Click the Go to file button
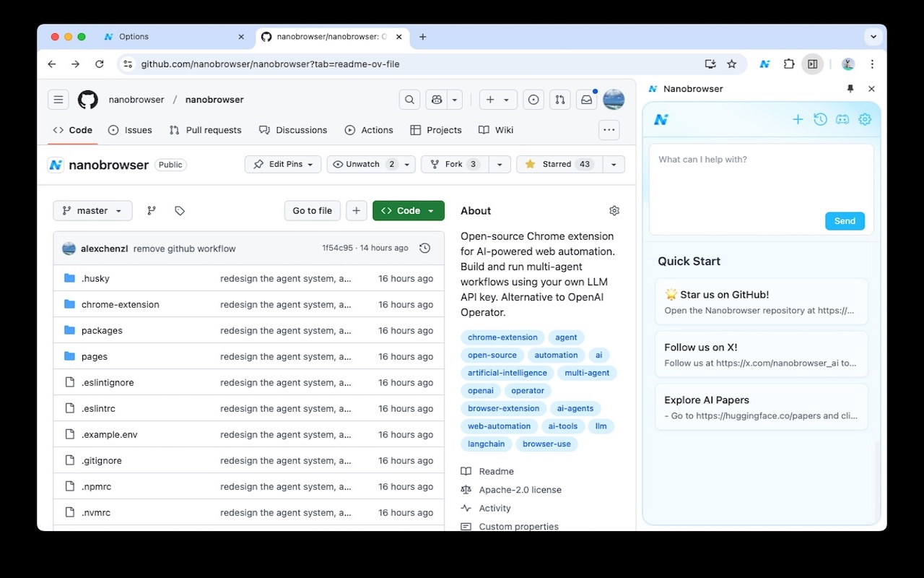This screenshot has height=578, width=924. click(x=312, y=210)
